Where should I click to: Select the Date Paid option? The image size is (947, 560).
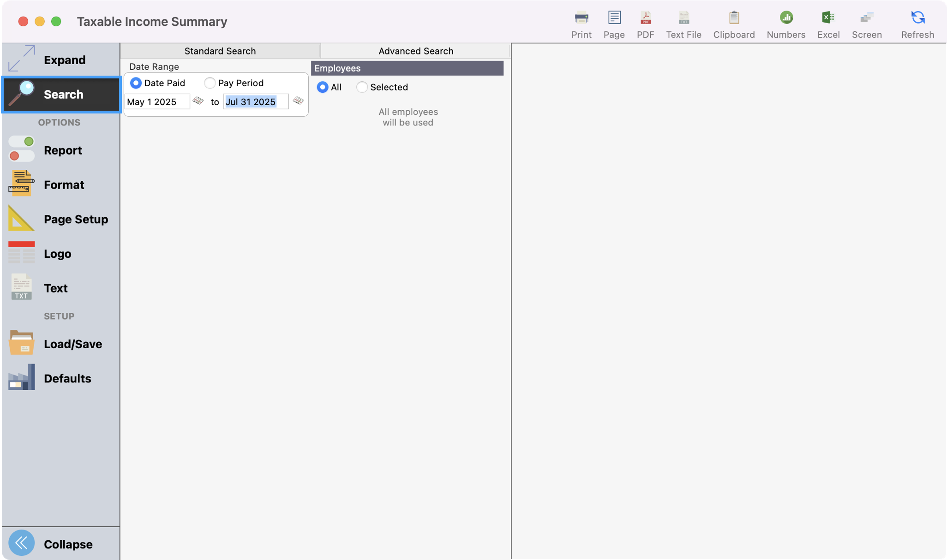pos(136,83)
